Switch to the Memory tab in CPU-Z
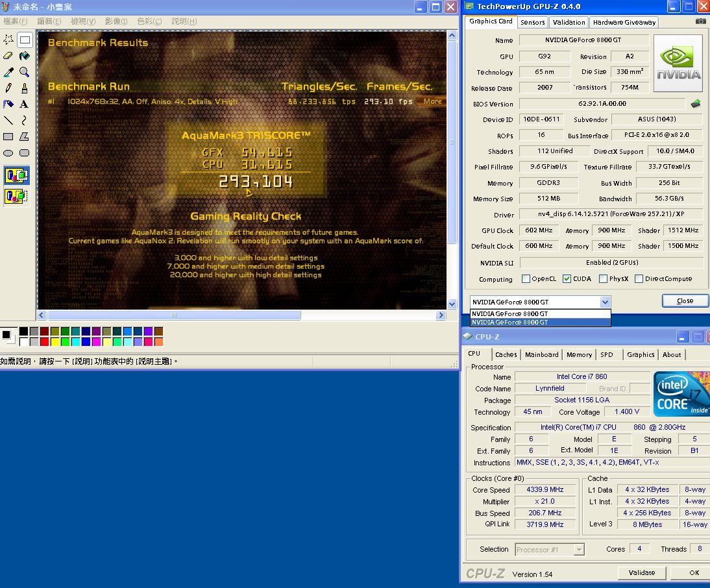710x588 pixels. pyautogui.click(x=579, y=355)
